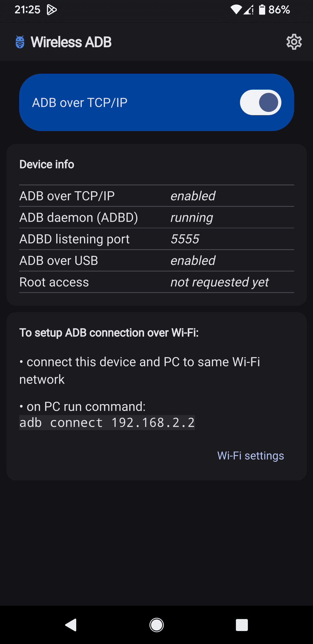Tap the ADB over USB row
The width and height of the screenshot is (313, 644).
pyautogui.click(x=156, y=261)
